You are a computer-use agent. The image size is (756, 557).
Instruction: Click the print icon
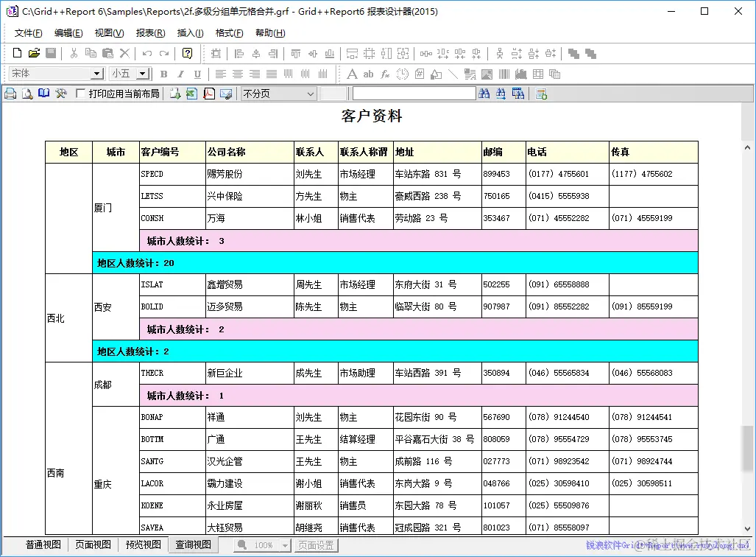(10, 94)
